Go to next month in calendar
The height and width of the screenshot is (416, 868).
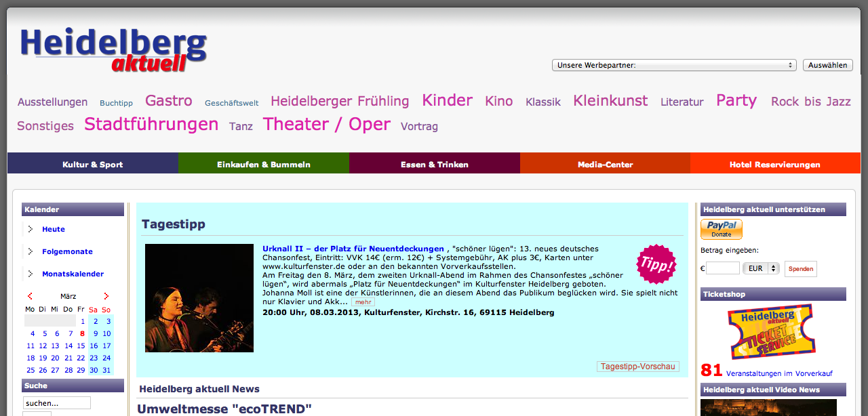point(106,296)
